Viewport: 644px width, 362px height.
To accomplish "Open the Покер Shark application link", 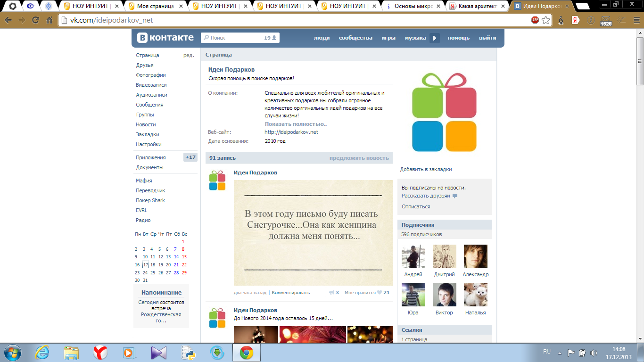I will (x=150, y=200).
